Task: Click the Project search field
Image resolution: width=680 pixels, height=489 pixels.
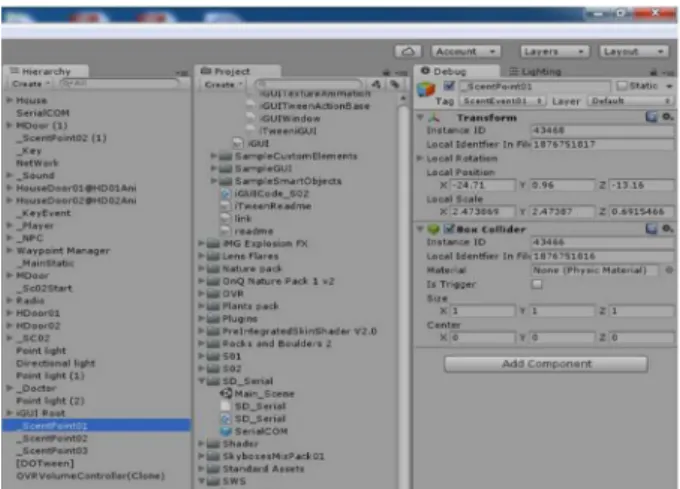Action: [308, 84]
